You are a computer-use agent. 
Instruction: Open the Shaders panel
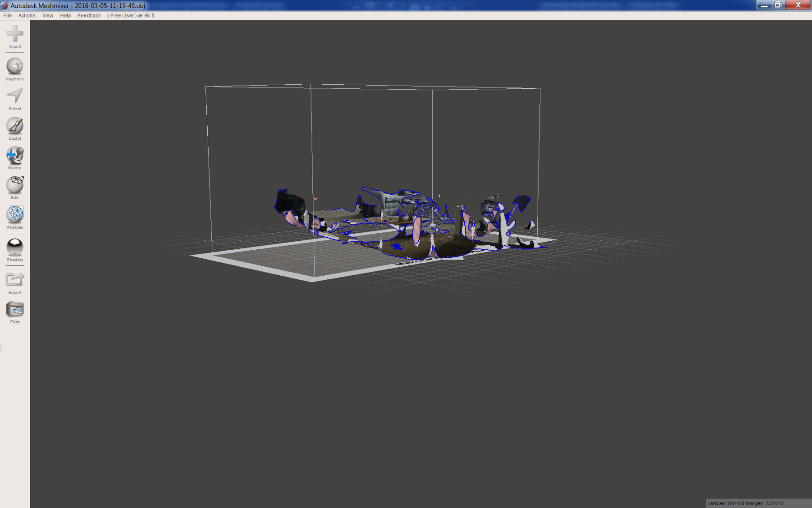pyautogui.click(x=15, y=248)
